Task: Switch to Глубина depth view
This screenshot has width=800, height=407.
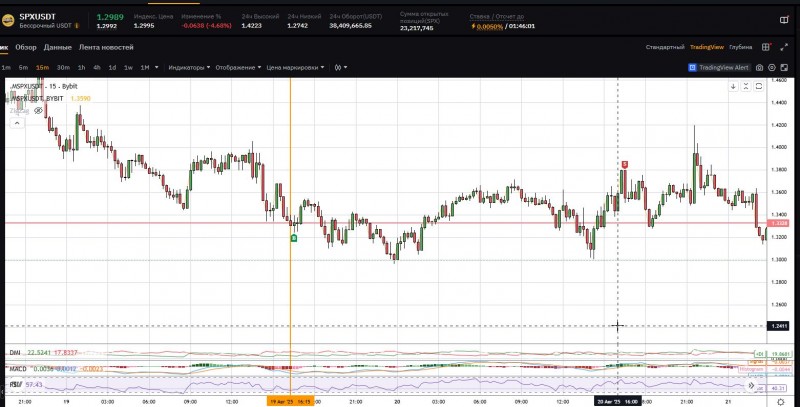Action: [x=740, y=47]
